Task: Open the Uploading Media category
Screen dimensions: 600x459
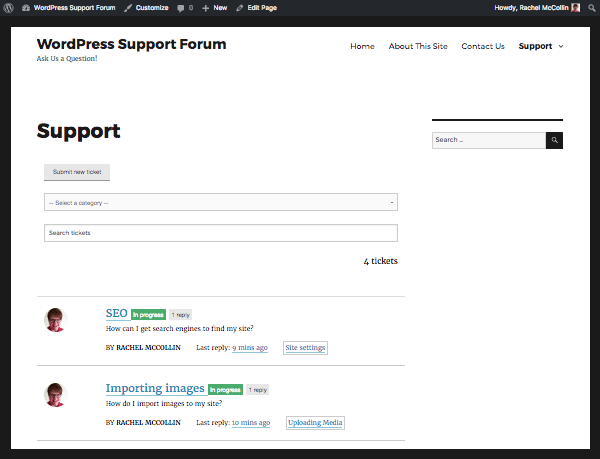Action: pos(315,423)
